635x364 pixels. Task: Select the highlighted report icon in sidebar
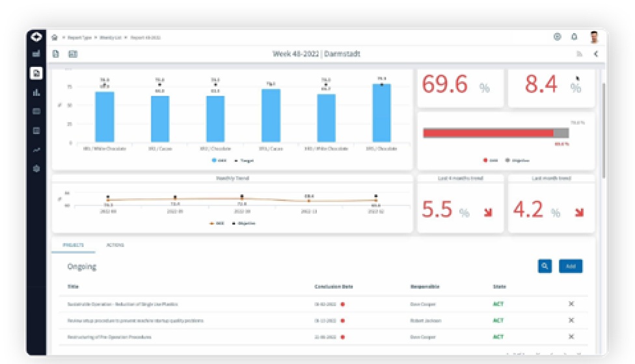[x=36, y=73]
